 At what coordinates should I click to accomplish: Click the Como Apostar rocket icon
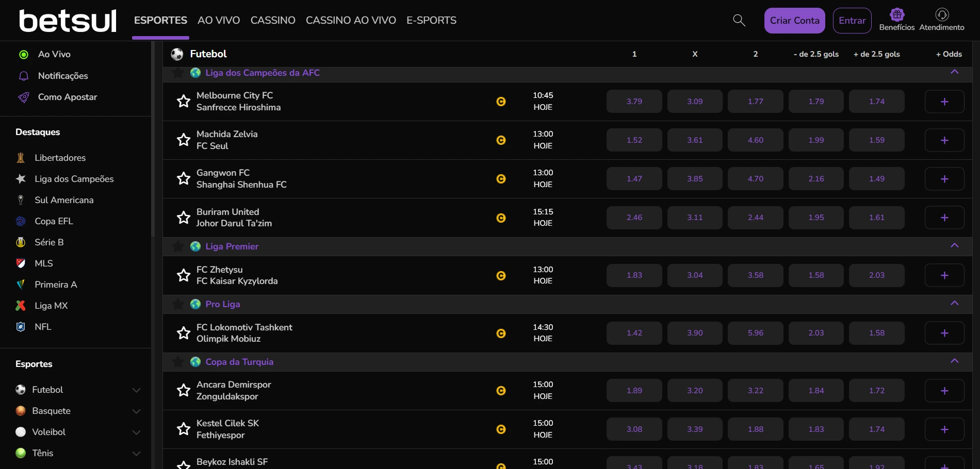click(x=23, y=97)
